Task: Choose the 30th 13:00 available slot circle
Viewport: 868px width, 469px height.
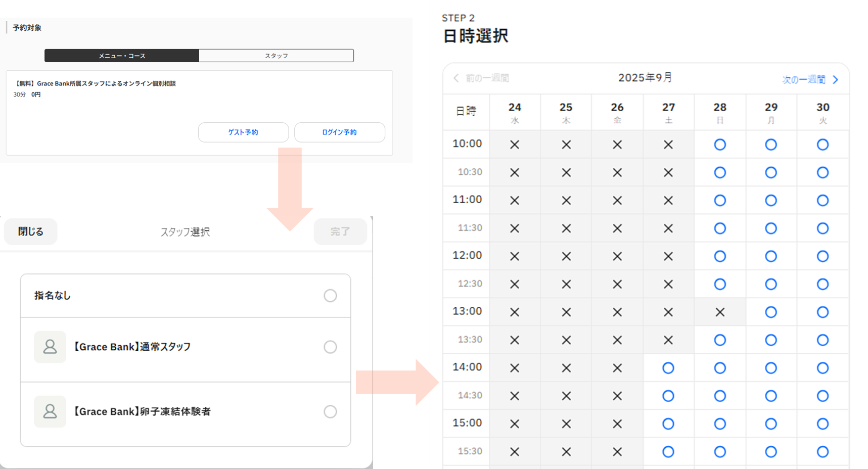Action: tap(823, 312)
